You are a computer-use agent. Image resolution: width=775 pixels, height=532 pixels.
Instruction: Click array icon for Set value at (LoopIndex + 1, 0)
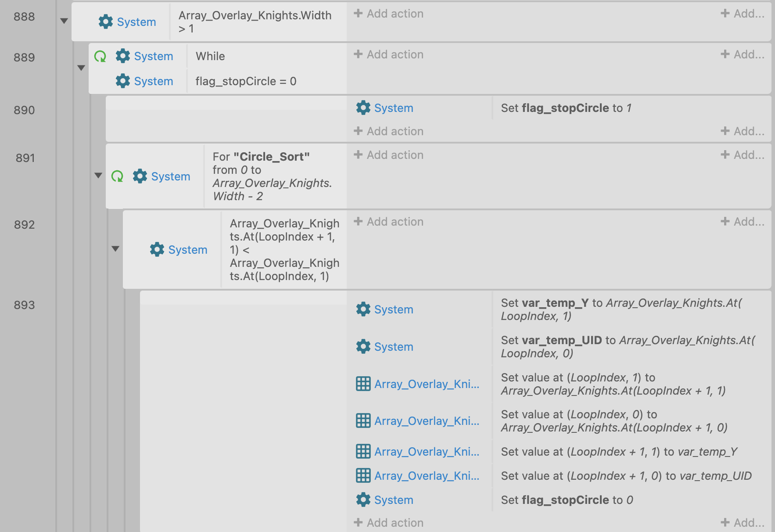(x=363, y=475)
